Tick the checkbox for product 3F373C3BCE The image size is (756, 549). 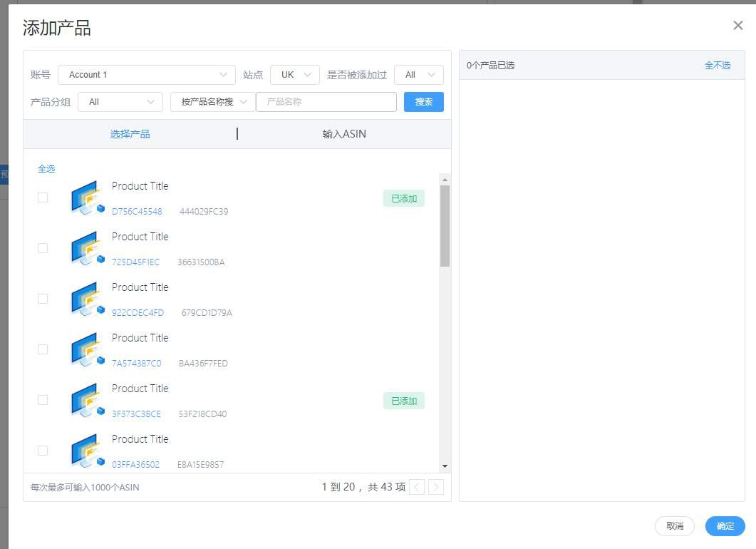pyautogui.click(x=43, y=400)
